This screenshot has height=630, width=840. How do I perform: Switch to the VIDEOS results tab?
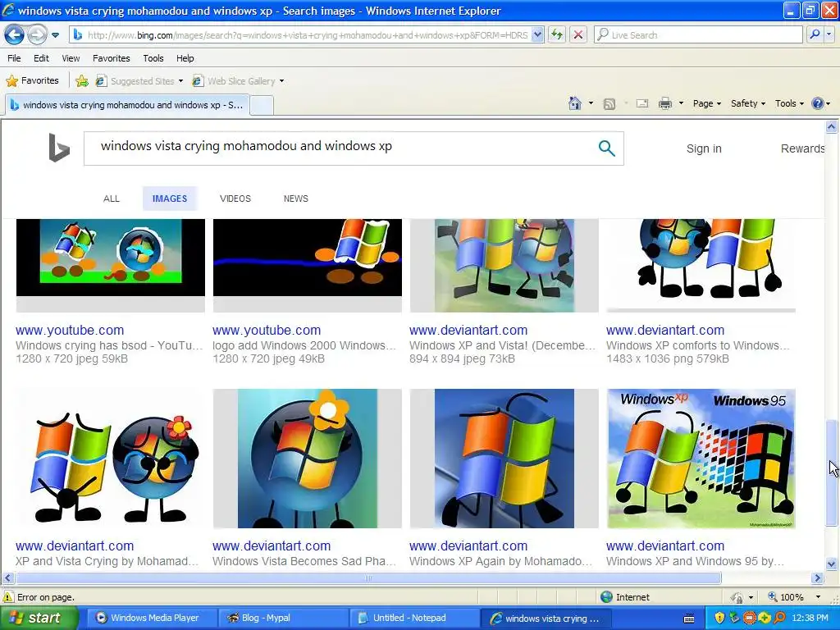click(235, 199)
